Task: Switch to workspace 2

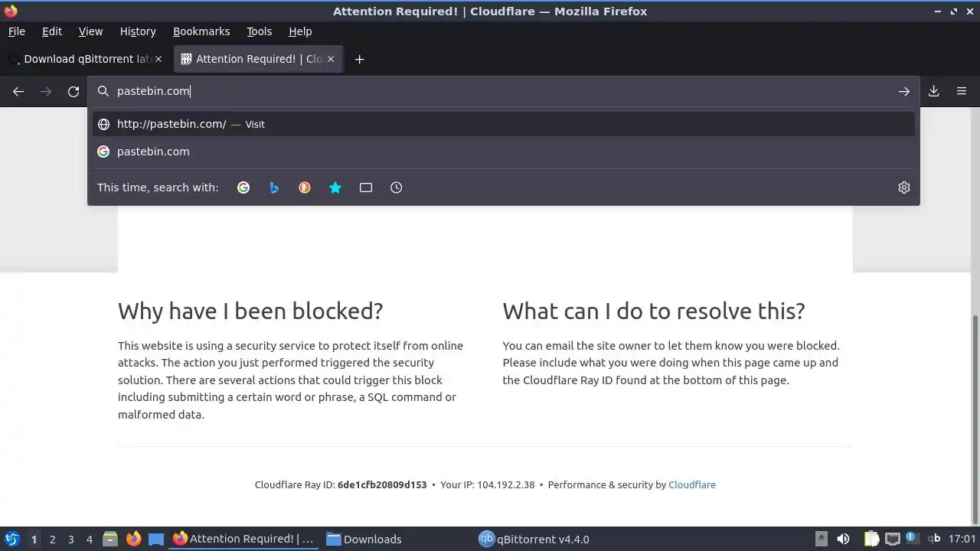Action: [52, 540]
